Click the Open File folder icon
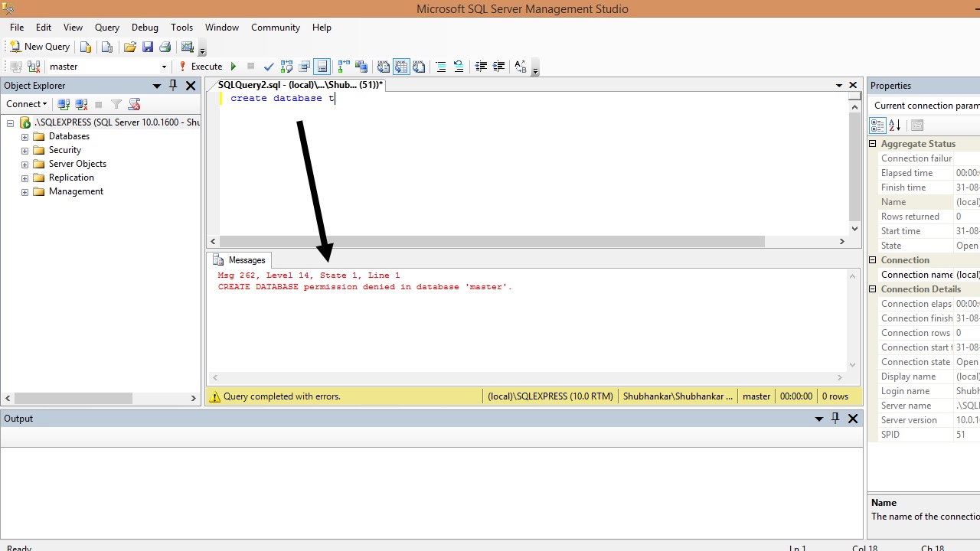The height and width of the screenshot is (551, 980). (130, 47)
